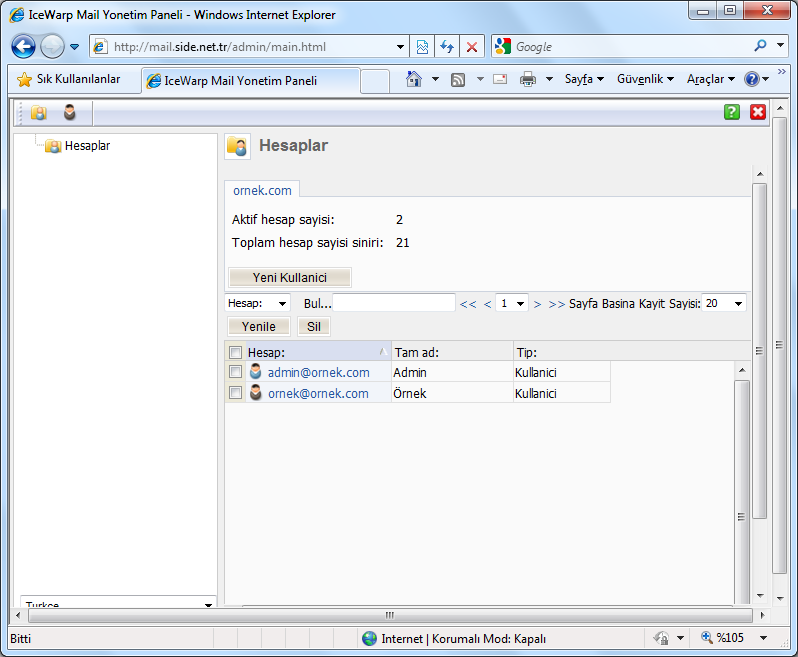Click the user icon beside admin@ornek.com
The height and width of the screenshot is (657, 798).
(255, 372)
